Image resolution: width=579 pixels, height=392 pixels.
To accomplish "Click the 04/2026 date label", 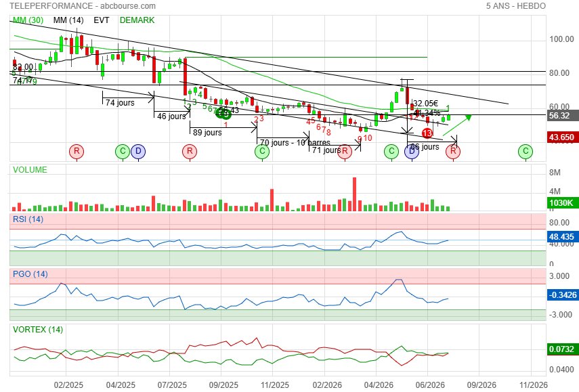I will 379,385.
